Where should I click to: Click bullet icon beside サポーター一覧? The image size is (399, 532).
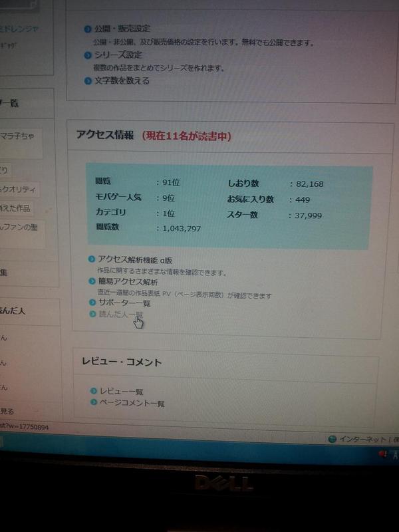point(92,302)
